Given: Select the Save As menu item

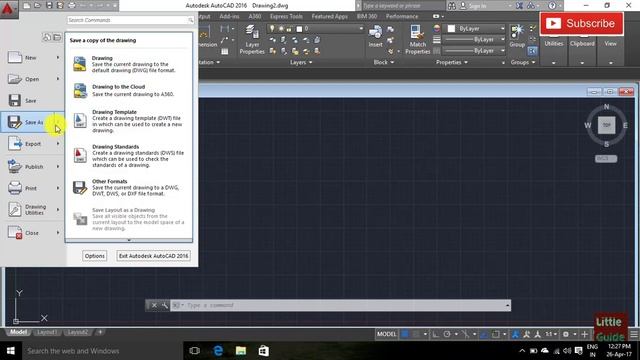Looking at the screenshot, I should (29, 122).
